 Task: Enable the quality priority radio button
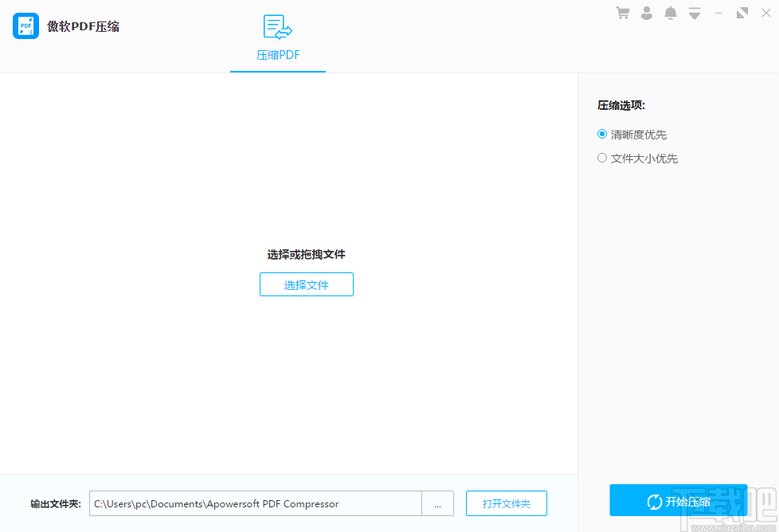(602, 134)
